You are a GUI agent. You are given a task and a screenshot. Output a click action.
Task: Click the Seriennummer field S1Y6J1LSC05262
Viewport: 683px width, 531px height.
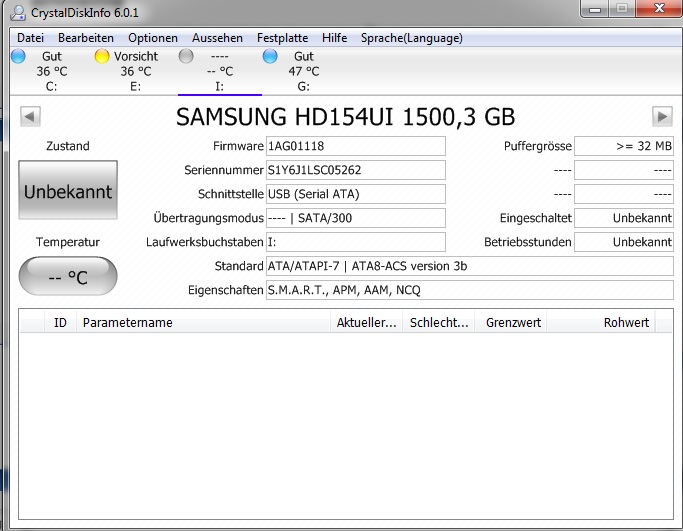tap(356, 170)
